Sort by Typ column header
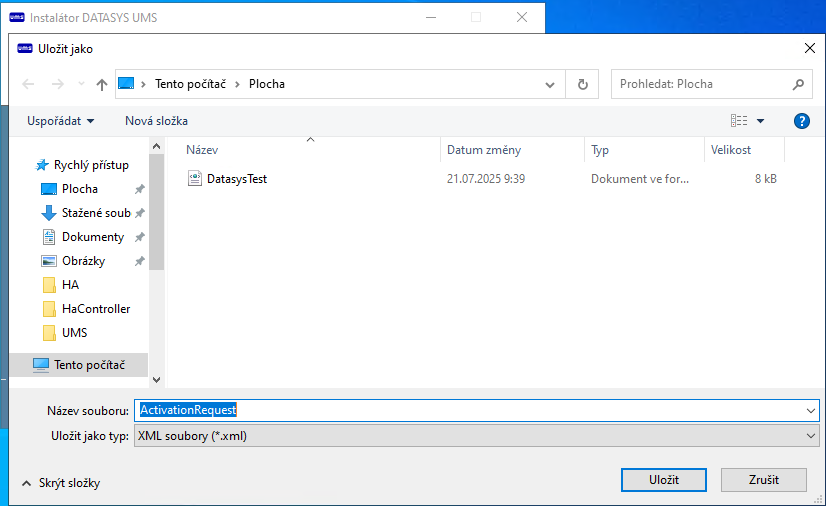The height and width of the screenshot is (506, 826). [x=644, y=150]
